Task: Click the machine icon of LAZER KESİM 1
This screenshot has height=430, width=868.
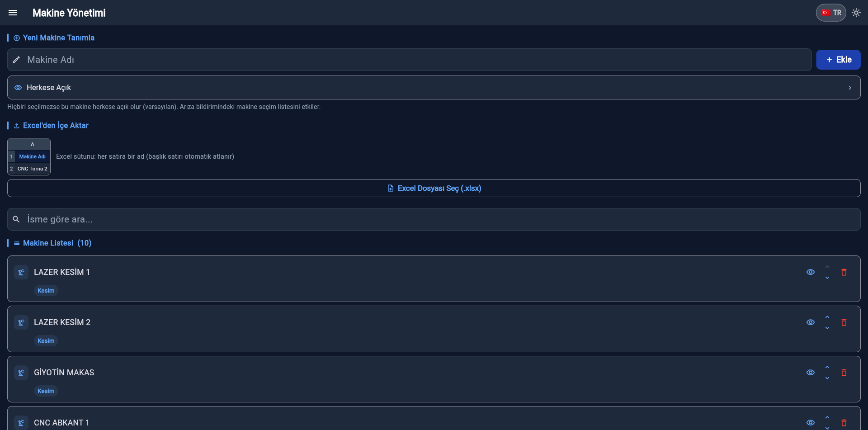Action: click(21, 272)
